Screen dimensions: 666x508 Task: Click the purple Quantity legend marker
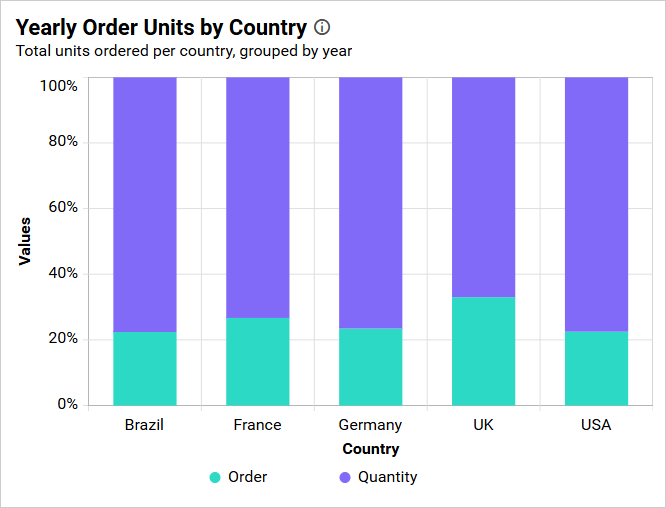tap(345, 477)
